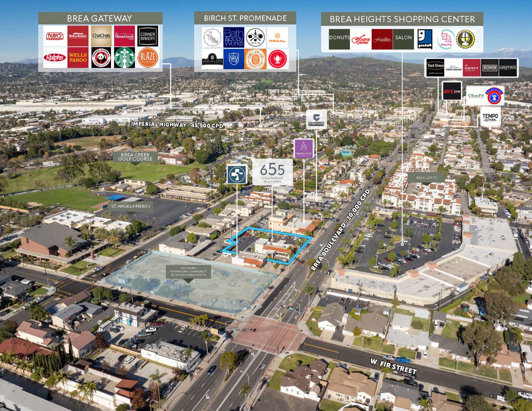Click the Griffin's logo

click(x=508, y=68)
